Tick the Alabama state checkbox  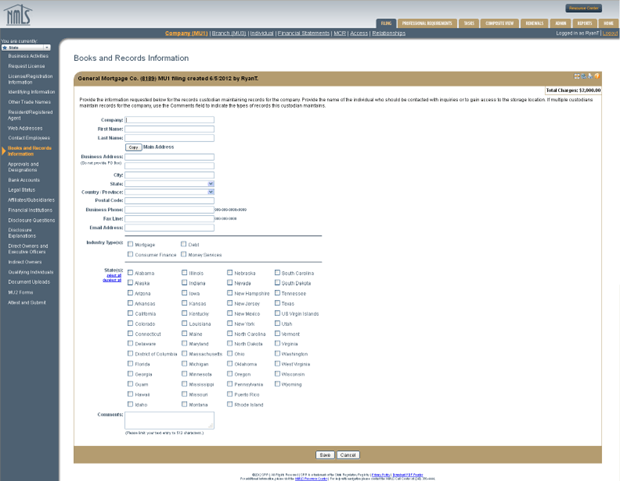(130, 273)
